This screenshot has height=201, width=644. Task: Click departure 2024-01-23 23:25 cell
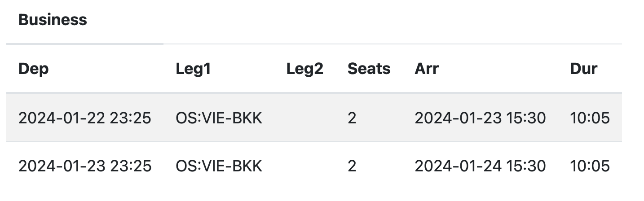pos(85,166)
